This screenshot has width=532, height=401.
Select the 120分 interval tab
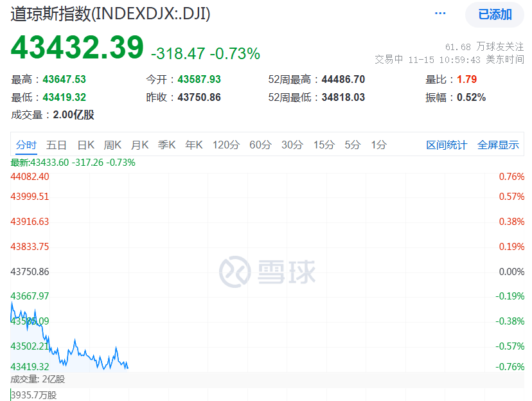226,145
